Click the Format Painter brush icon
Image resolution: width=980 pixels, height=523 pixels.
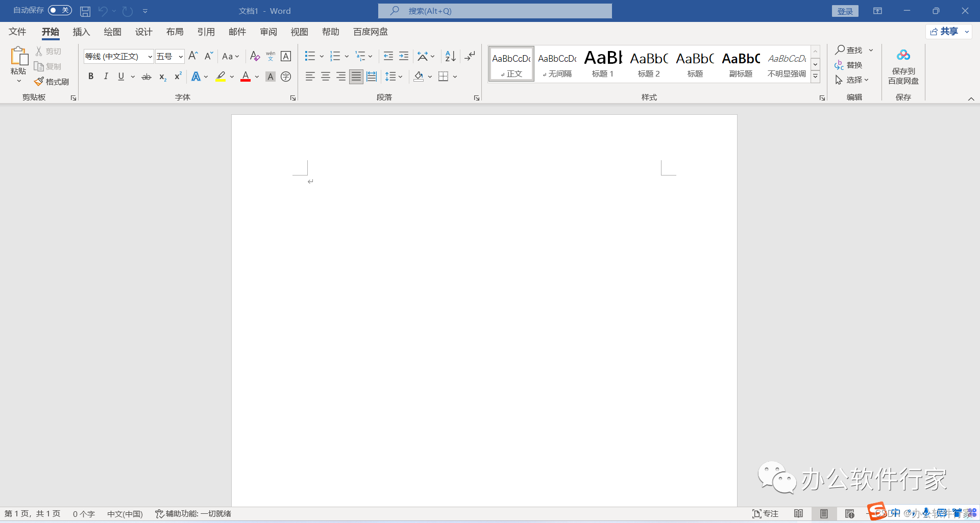[x=39, y=82]
